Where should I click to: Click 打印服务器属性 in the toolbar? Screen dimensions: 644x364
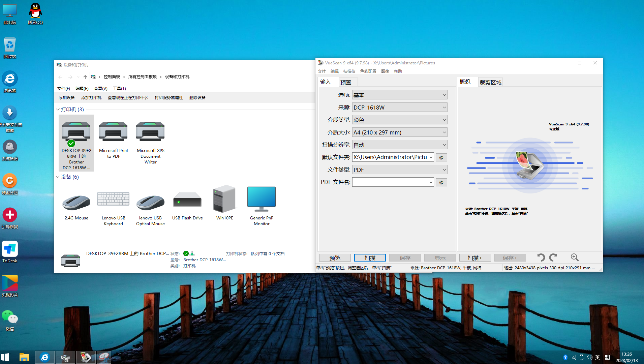point(169,98)
